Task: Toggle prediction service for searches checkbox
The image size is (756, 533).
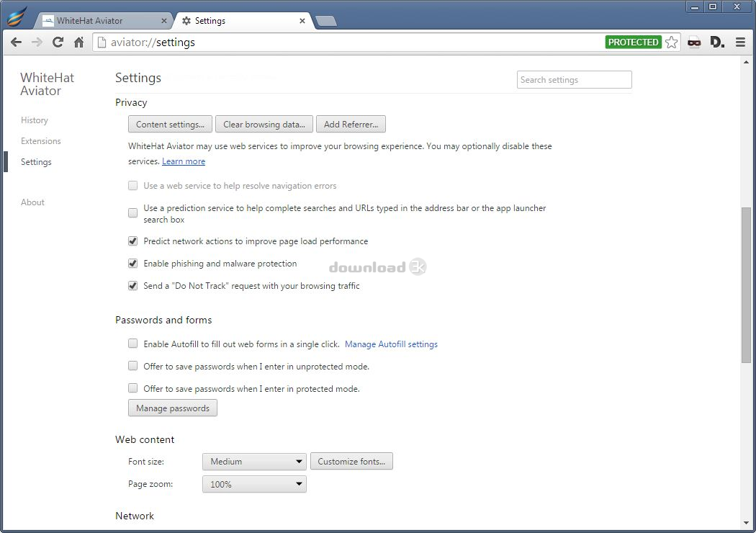Action: (x=132, y=212)
